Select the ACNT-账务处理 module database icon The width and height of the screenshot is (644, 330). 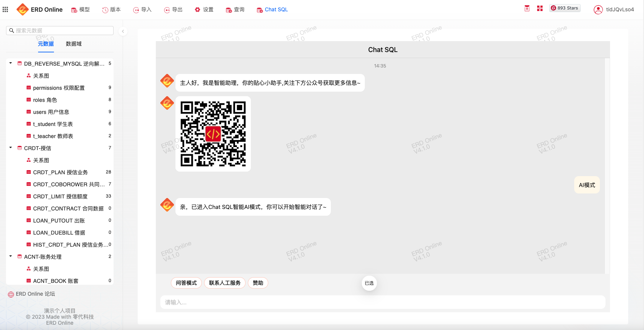[20, 257]
